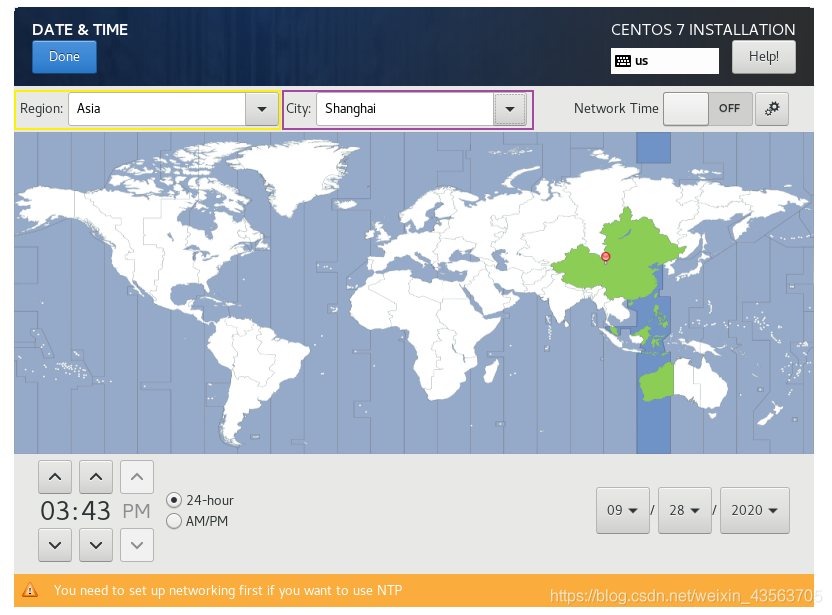The height and width of the screenshot is (615, 832).
Task: Click the Help! button
Action: (764, 57)
